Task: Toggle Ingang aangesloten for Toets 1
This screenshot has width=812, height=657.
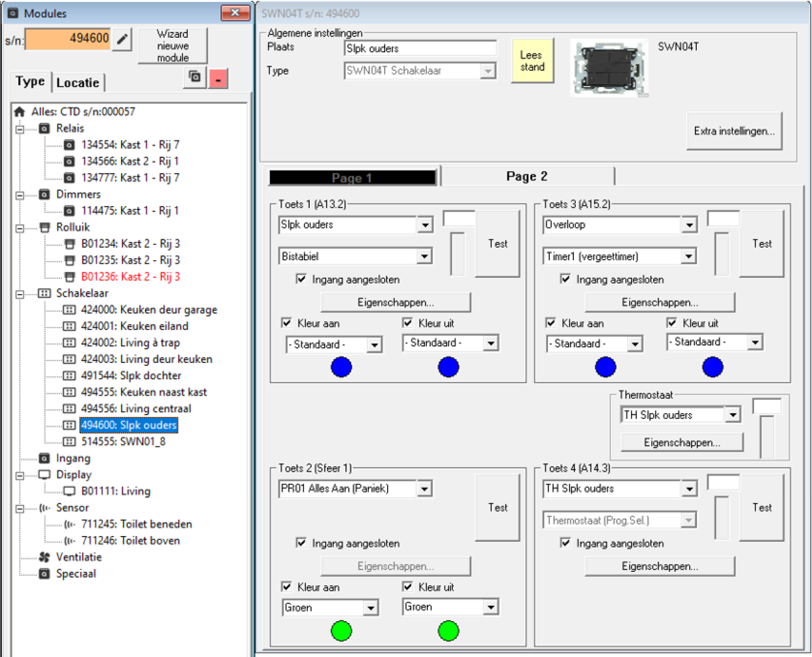Action: [x=301, y=278]
